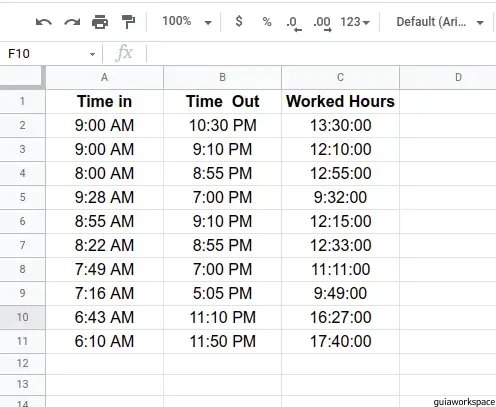Select the Paint format roller icon
Screen dimensions: 496x407
(x=128, y=22)
